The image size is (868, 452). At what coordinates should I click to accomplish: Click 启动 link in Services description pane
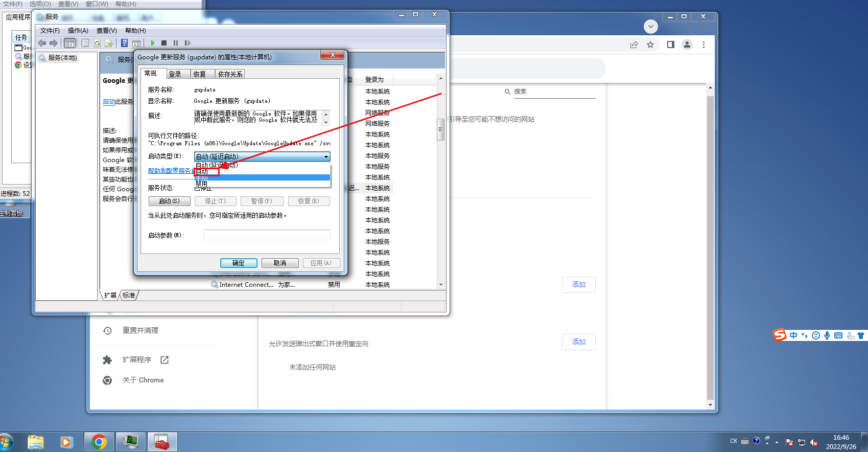(x=109, y=102)
